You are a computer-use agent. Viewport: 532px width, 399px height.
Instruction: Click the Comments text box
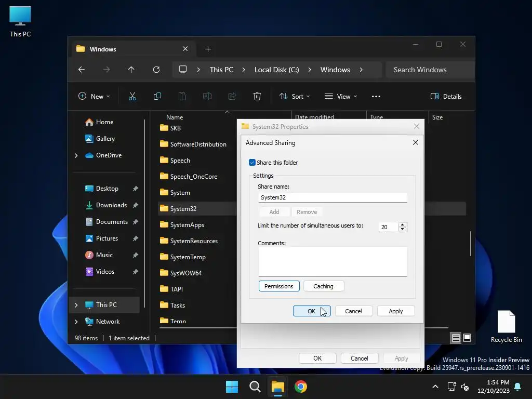(x=332, y=262)
